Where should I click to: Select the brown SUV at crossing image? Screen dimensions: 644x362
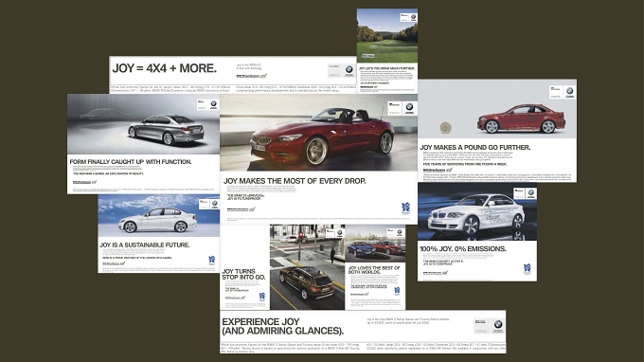pyautogui.click(x=307, y=267)
